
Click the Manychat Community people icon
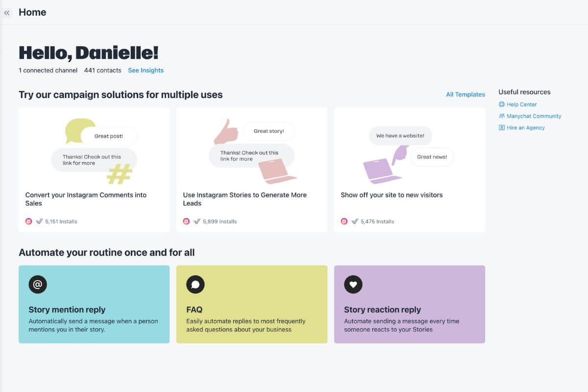point(502,116)
